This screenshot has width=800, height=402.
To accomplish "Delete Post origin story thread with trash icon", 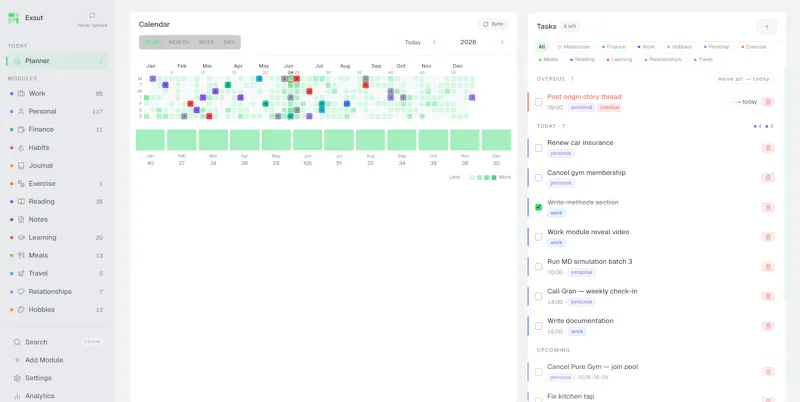I will pos(768,102).
